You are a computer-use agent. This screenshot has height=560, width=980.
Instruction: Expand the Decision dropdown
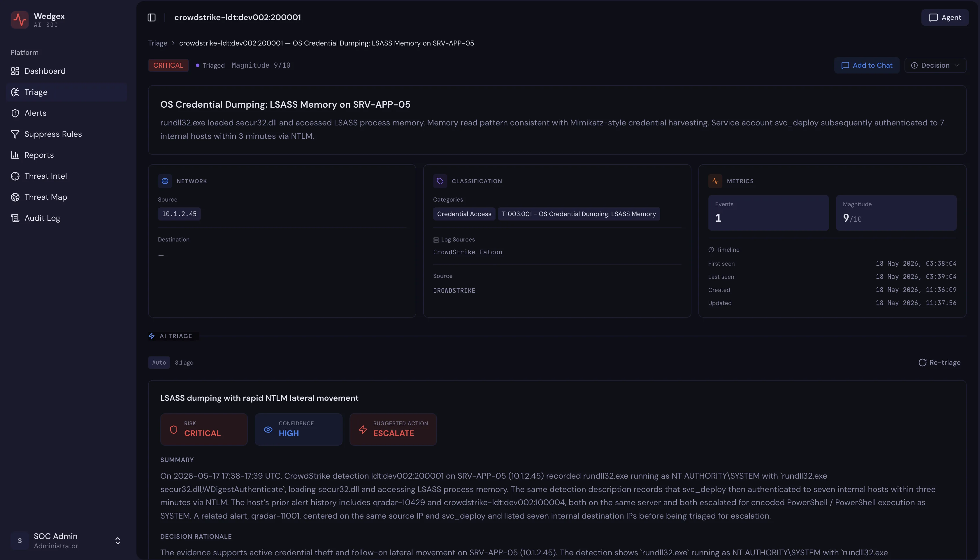(x=935, y=65)
